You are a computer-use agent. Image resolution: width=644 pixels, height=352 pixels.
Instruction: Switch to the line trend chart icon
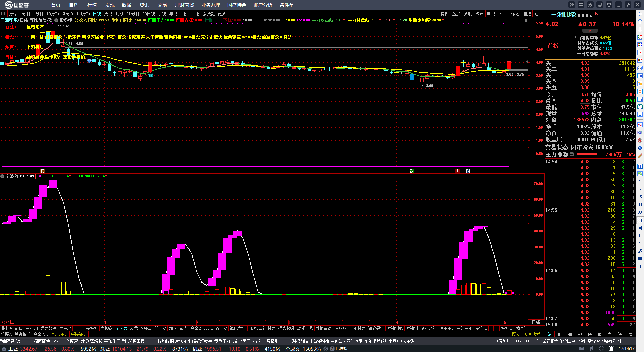click(x=640, y=53)
